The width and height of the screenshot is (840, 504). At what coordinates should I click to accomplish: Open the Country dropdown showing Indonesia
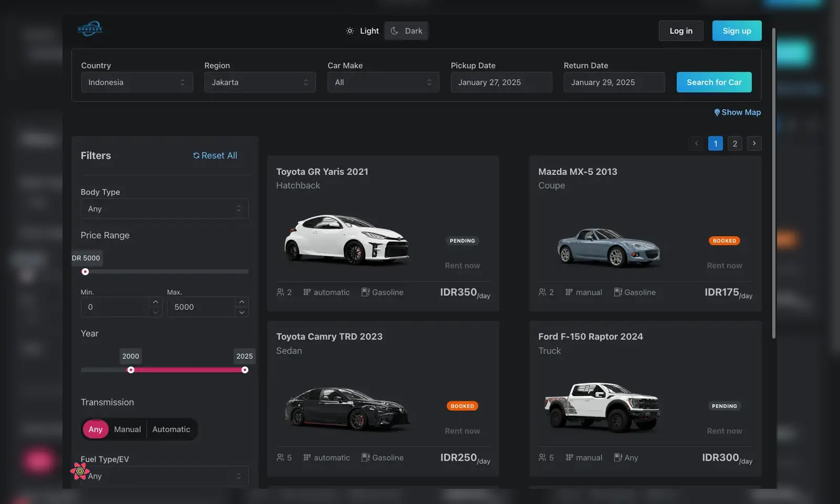tap(137, 82)
